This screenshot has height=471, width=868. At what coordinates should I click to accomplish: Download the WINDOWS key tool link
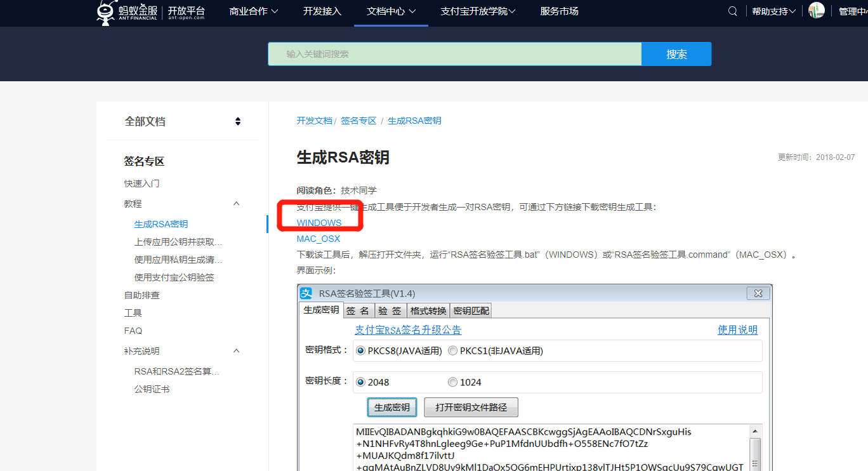coord(319,223)
